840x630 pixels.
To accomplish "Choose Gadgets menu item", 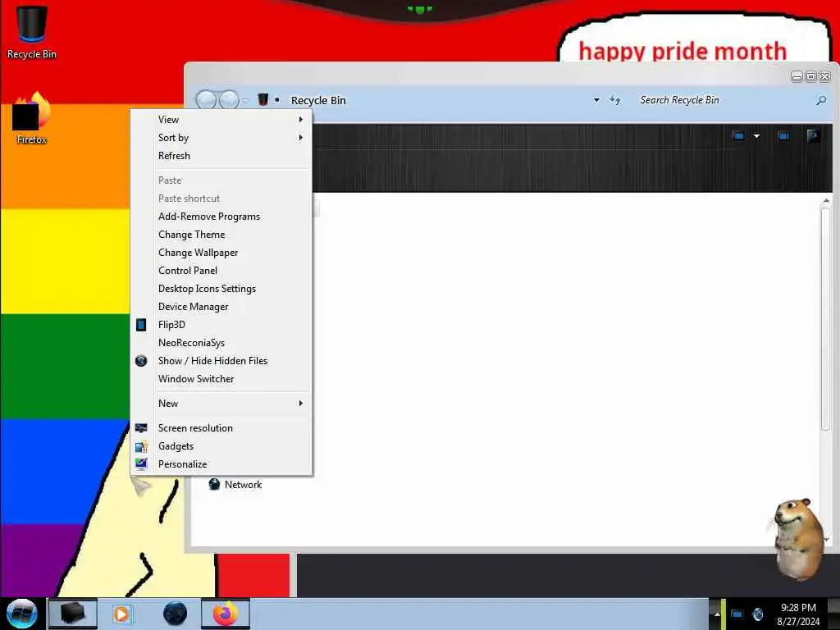I will coord(176,446).
